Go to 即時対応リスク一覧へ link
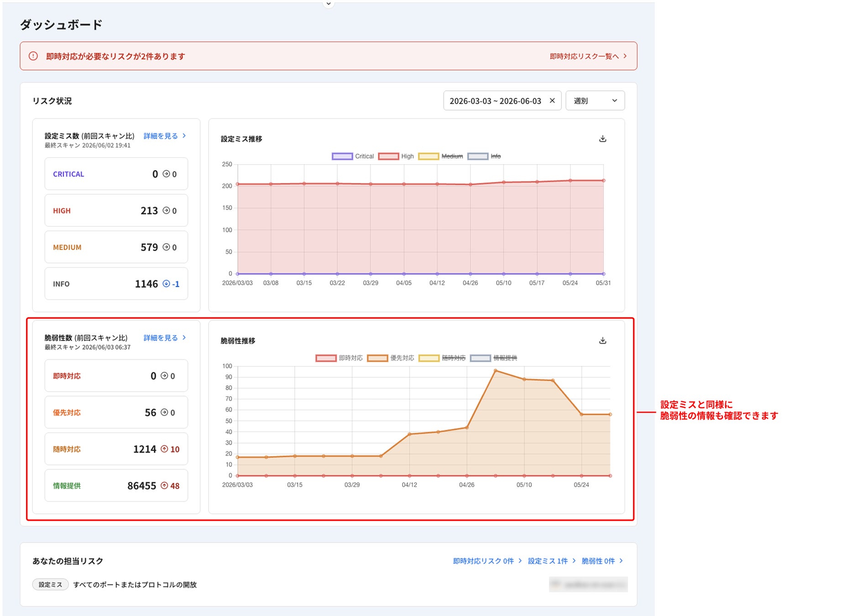The height and width of the screenshot is (616, 857). (588, 56)
